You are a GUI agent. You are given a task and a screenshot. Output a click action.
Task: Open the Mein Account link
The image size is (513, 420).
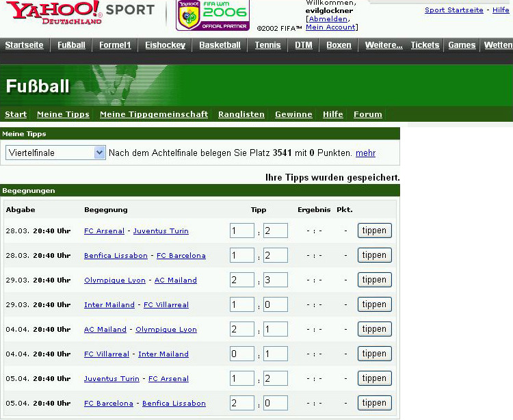pos(330,27)
